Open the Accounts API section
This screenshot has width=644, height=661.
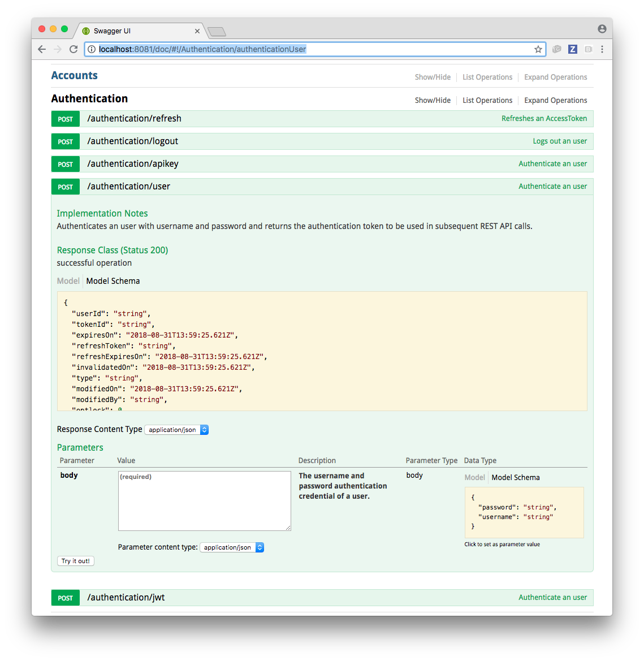(x=74, y=75)
